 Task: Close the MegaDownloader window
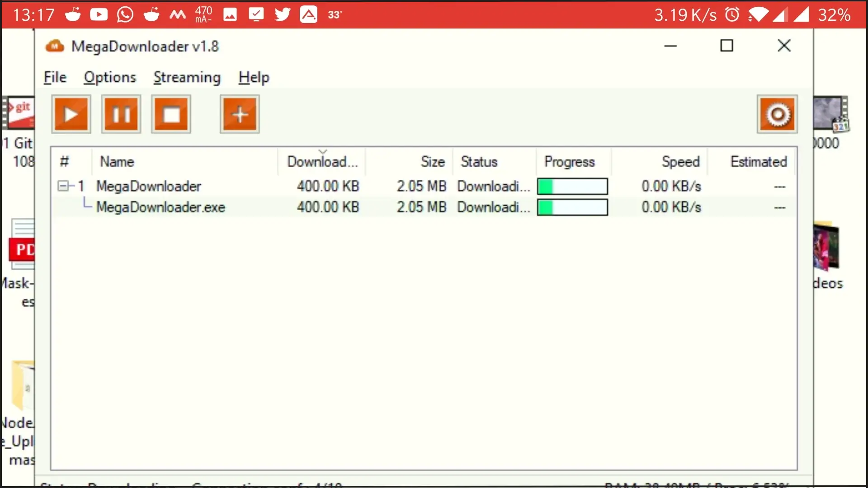tap(784, 46)
